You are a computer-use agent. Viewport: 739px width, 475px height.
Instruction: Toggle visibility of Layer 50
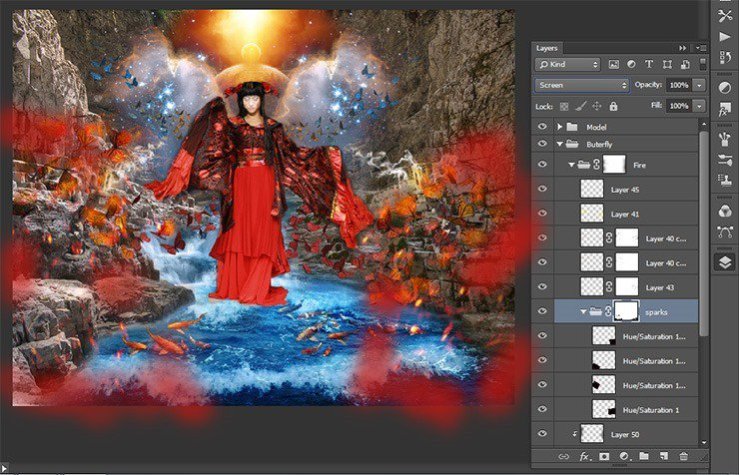(542, 434)
